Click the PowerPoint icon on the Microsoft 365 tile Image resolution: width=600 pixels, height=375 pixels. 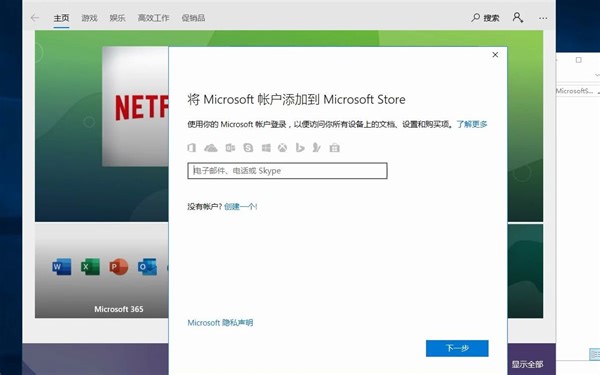tap(119, 267)
